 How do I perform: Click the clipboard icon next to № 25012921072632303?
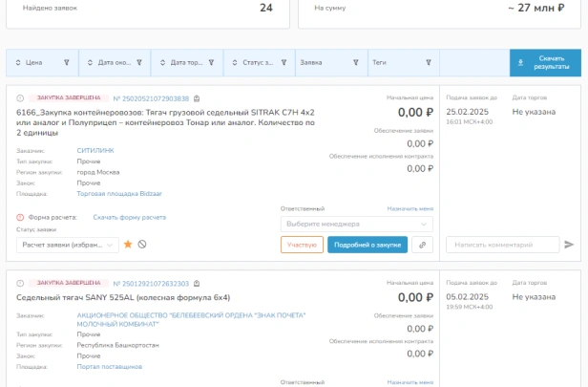coord(197,284)
